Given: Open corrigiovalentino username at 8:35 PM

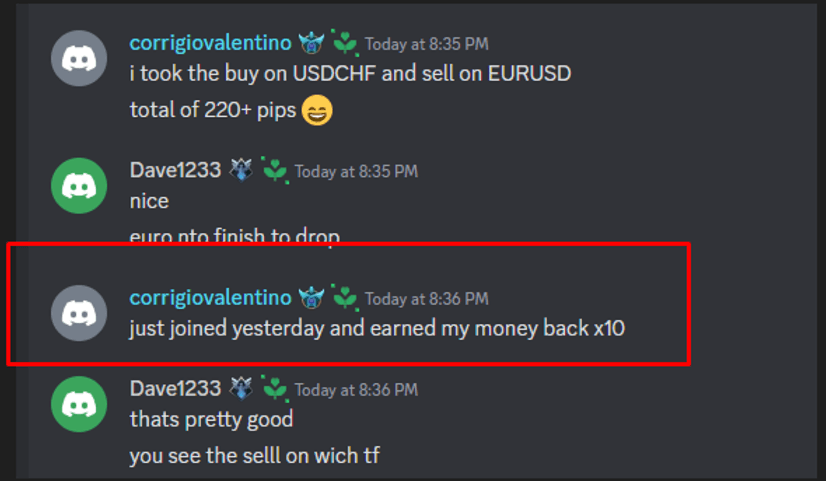Looking at the screenshot, I should (x=211, y=43).
